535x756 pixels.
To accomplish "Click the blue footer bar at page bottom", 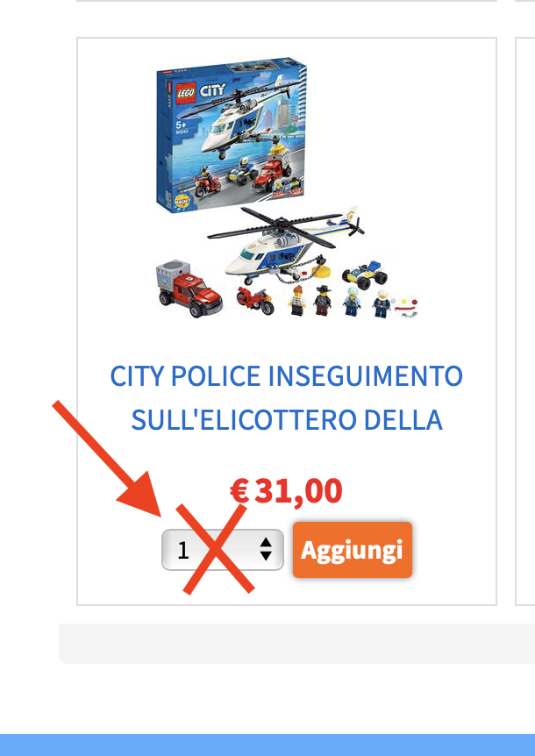I will click(x=267, y=745).
